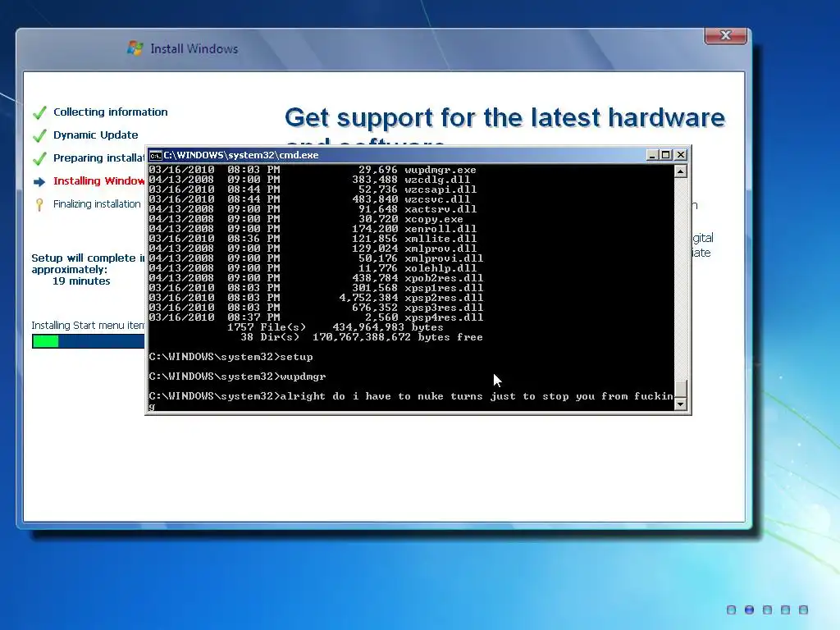
Task: Click the Finalizing installation step label
Action: tap(97, 204)
